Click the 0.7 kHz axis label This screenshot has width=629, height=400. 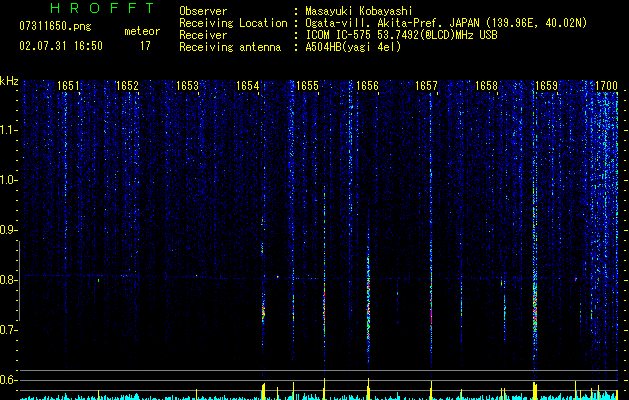click(8, 330)
